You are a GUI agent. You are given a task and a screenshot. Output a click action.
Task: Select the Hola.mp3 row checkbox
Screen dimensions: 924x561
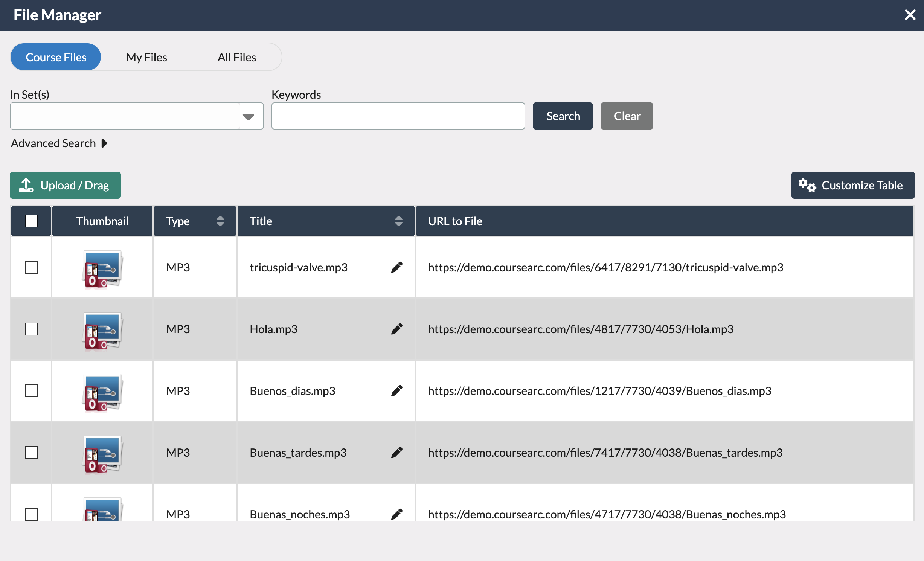pyautogui.click(x=31, y=329)
